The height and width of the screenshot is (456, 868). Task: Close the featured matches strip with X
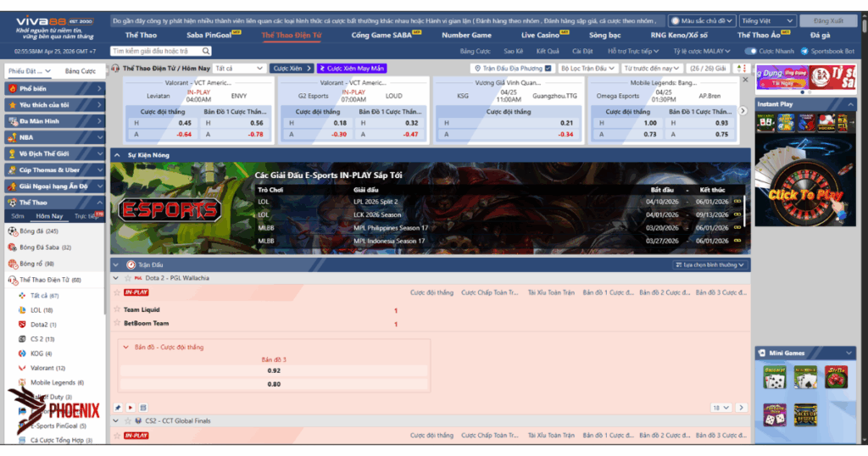[745, 81]
